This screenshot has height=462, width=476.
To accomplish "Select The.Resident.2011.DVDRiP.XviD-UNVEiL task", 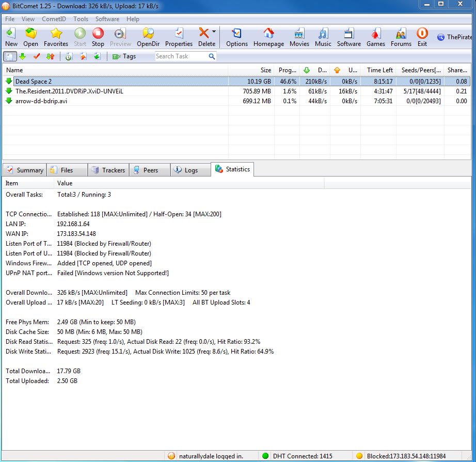I will coord(236,91).
